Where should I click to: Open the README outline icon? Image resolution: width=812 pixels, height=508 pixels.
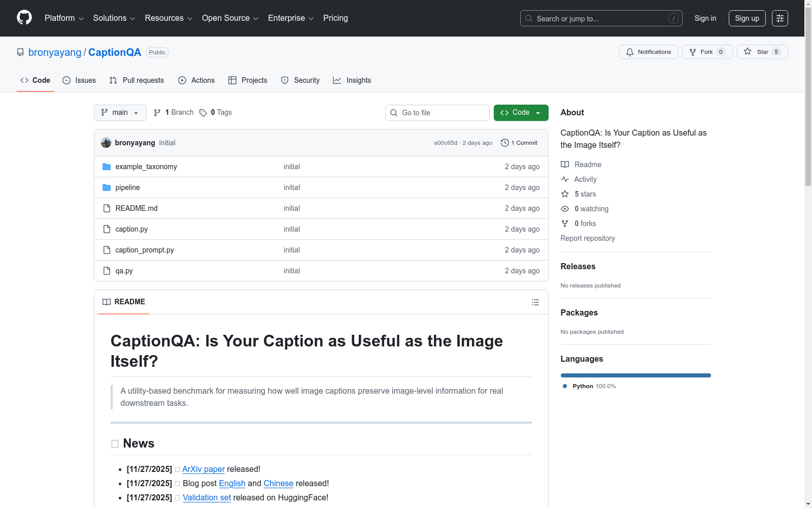[x=535, y=302]
